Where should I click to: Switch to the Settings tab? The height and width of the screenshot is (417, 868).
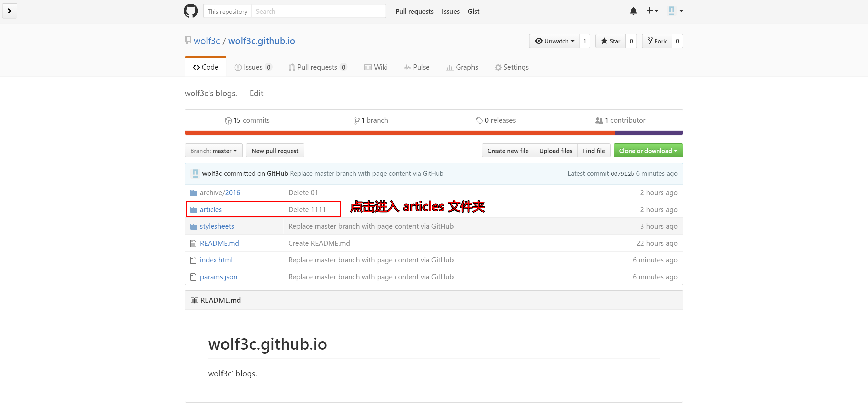point(512,67)
